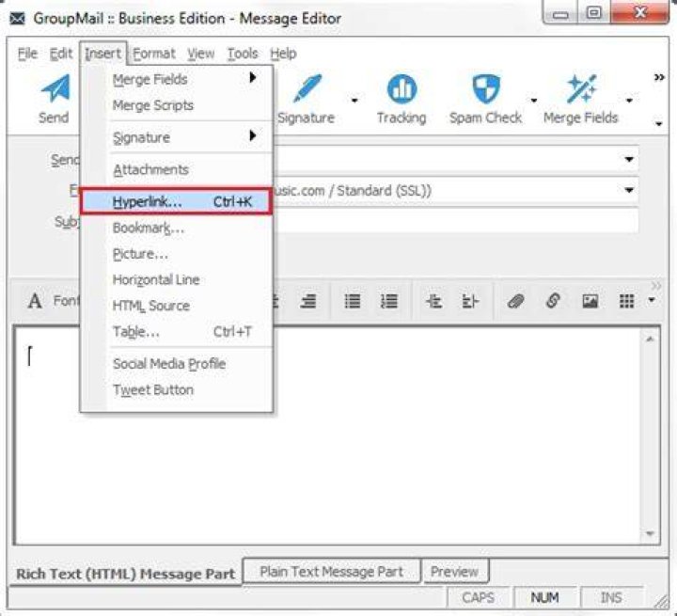677x616 pixels.
Task: Close the Insert menu
Action: [x=102, y=54]
